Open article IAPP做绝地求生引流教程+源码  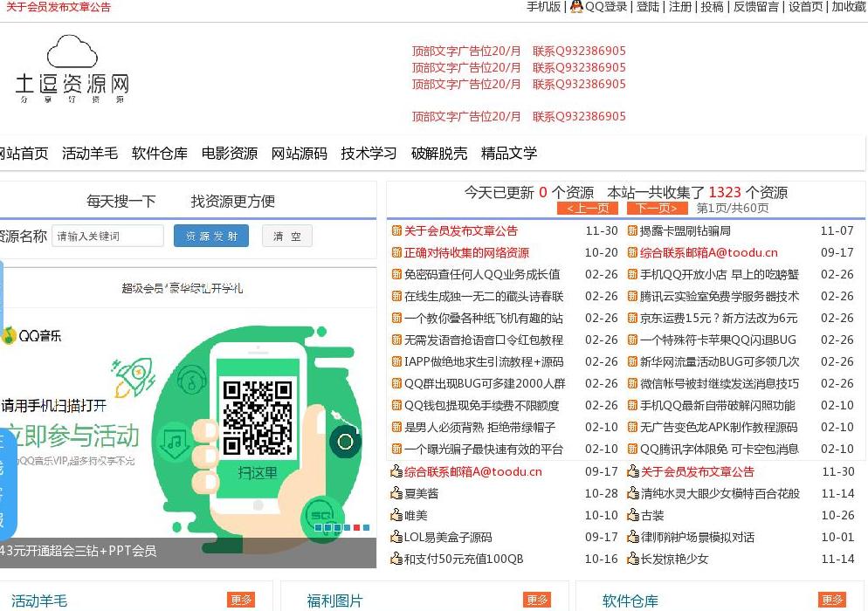pyautogui.click(x=484, y=362)
